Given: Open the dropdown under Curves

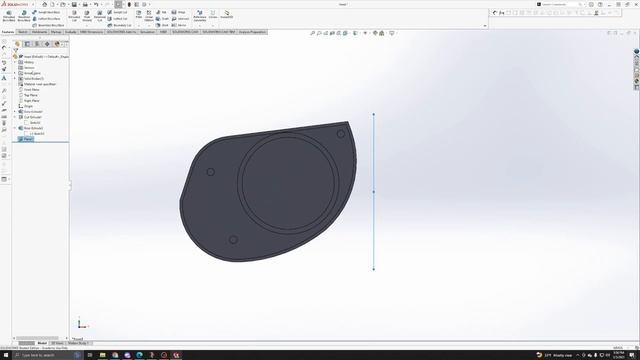Looking at the screenshot, I should (x=213, y=25).
